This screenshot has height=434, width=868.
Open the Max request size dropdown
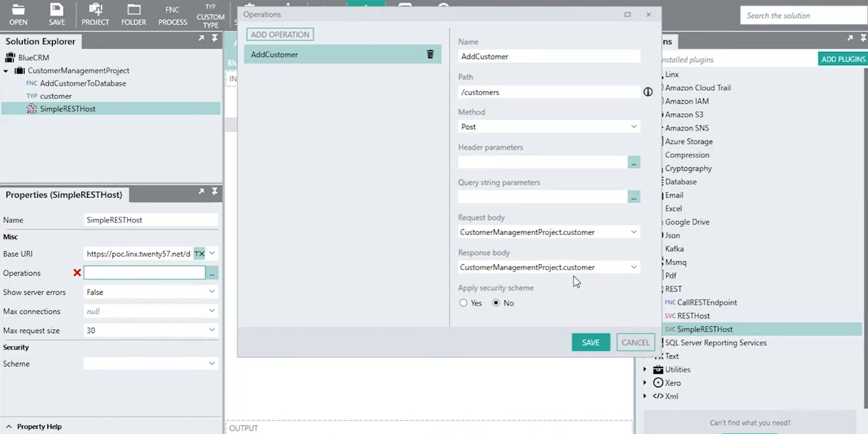click(212, 330)
